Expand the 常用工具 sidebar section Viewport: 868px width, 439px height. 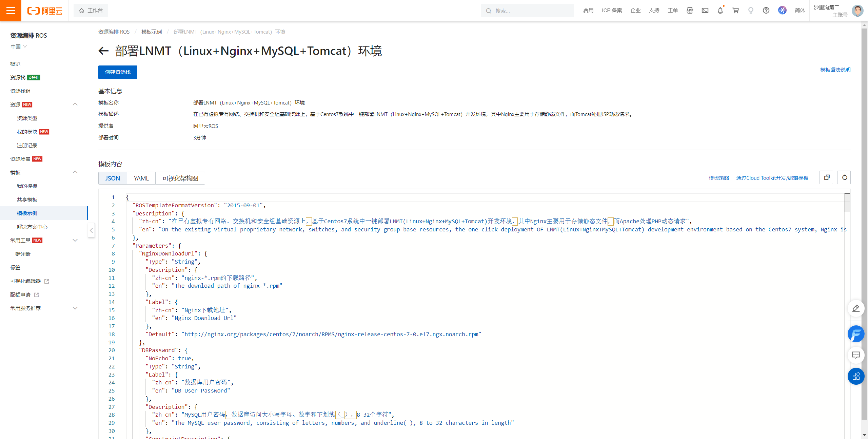coord(75,240)
